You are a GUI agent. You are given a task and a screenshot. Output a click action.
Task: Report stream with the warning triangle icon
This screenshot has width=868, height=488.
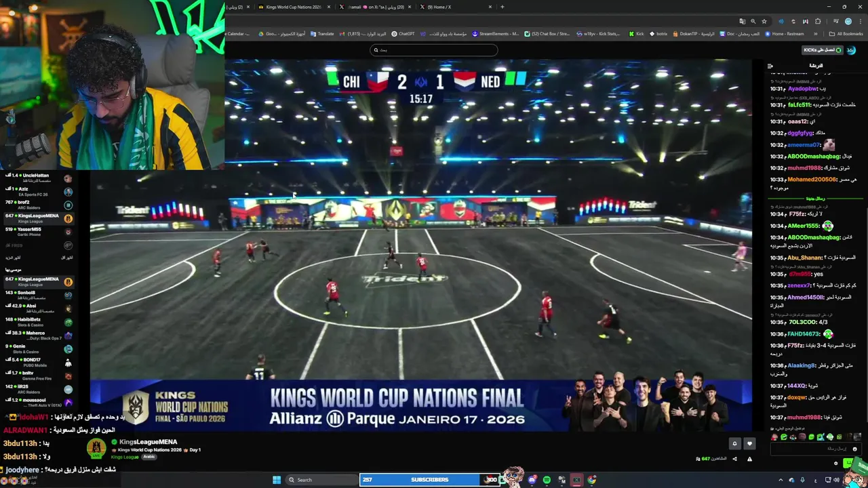pos(749,459)
